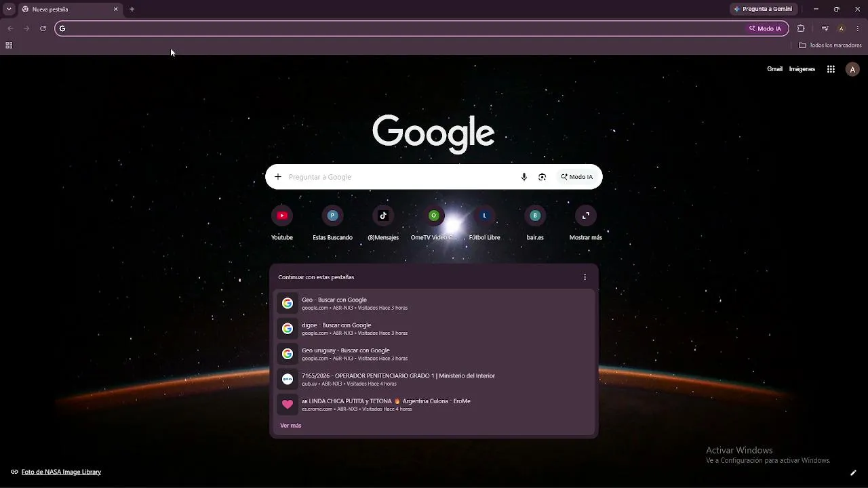Open the Extensions puzzle icon
This screenshot has height=488, width=868.
point(801,28)
